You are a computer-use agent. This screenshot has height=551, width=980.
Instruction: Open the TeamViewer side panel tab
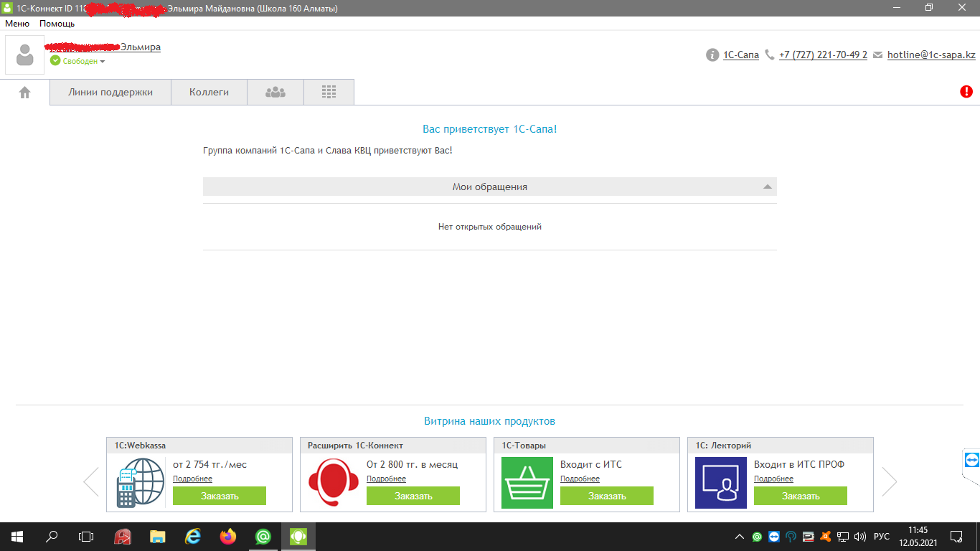tap(971, 459)
